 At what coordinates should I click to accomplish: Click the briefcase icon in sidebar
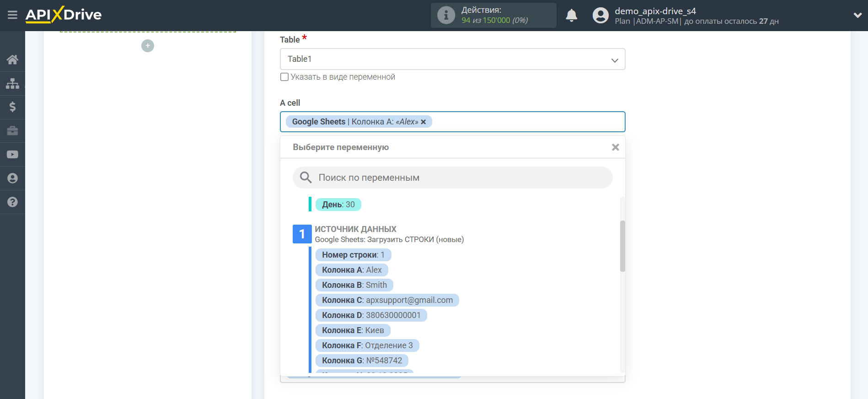click(12, 131)
